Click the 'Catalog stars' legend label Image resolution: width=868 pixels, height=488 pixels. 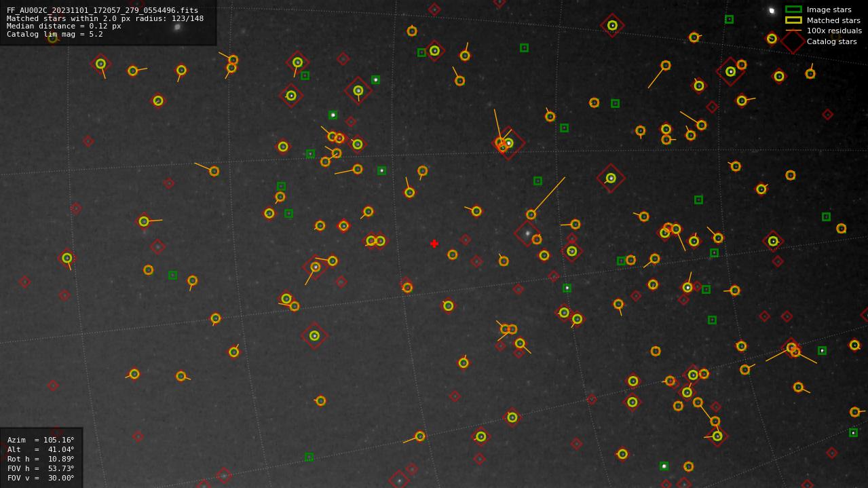[831, 41]
